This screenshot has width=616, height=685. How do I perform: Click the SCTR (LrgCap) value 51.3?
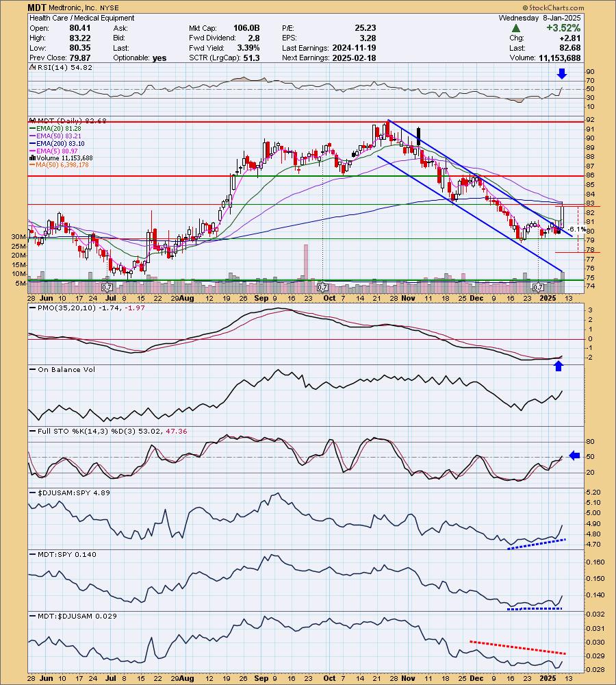click(x=253, y=58)
